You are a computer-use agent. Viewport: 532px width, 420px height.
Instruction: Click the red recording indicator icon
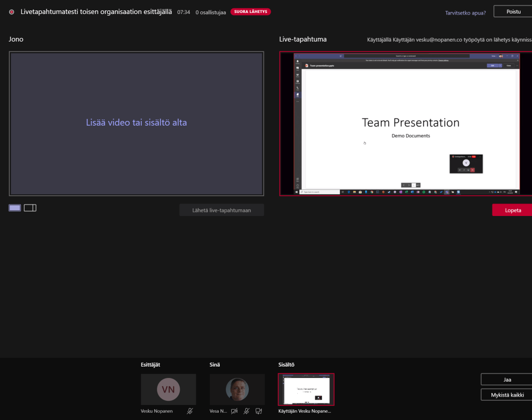click(x=11, y=12)
